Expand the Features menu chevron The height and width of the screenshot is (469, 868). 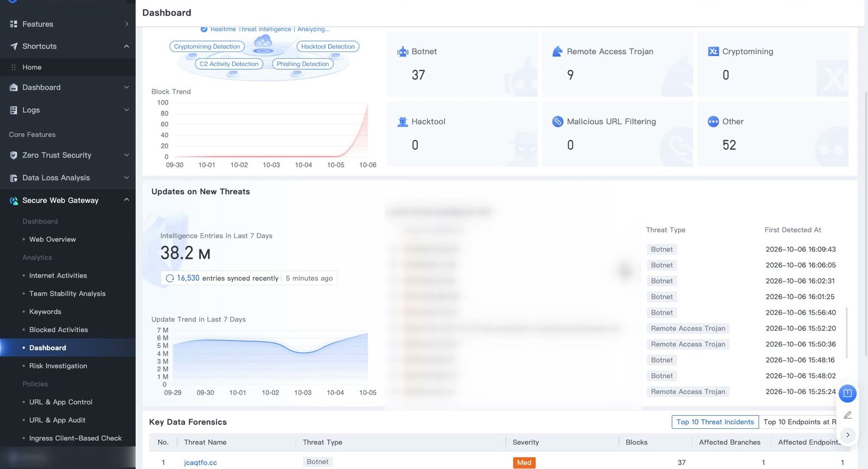coord(126,24)
